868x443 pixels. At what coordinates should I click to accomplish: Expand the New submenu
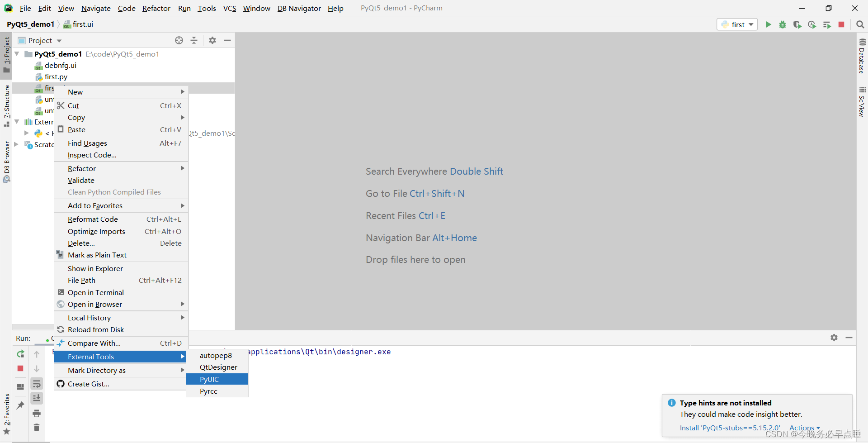121,92
